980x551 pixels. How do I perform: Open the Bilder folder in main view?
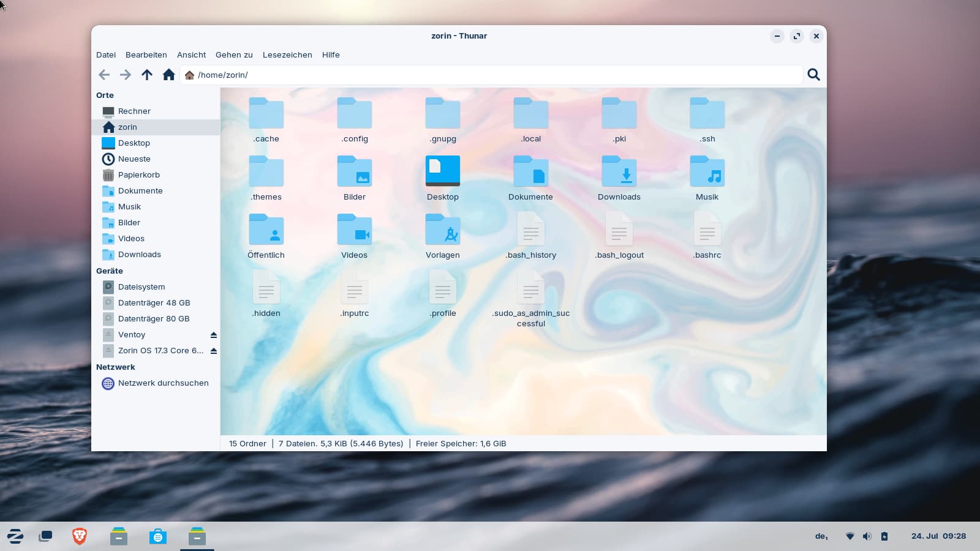point(355,178)
